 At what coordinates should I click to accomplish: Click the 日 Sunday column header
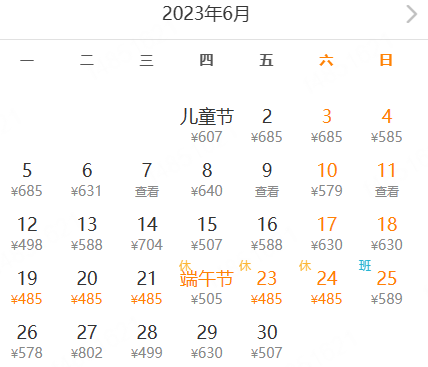click(386, 61)
